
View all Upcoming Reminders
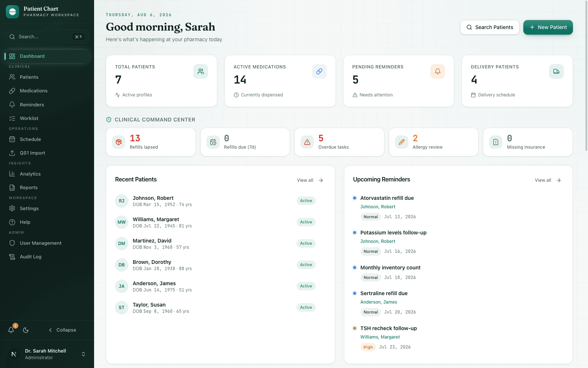(548, 180)
